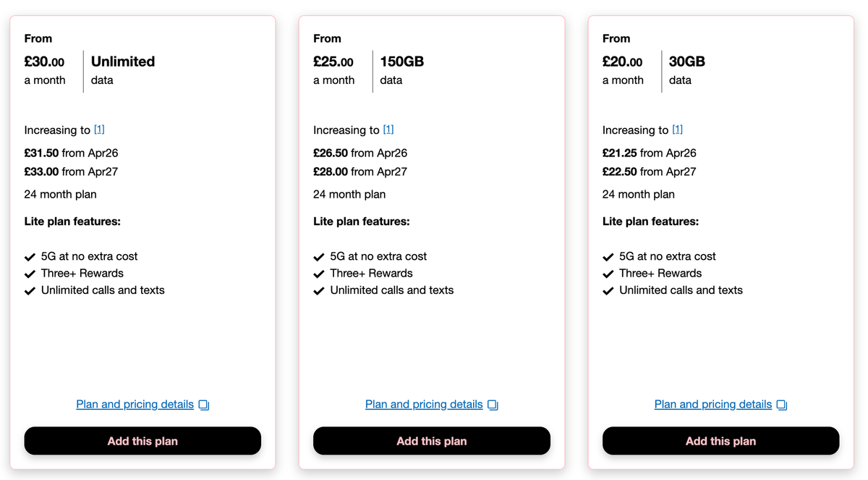Open the external link icon beside Unlimited plan's pricing details
Image resolution: width=868 pixels, height=480 pixels.
(203, 404)
